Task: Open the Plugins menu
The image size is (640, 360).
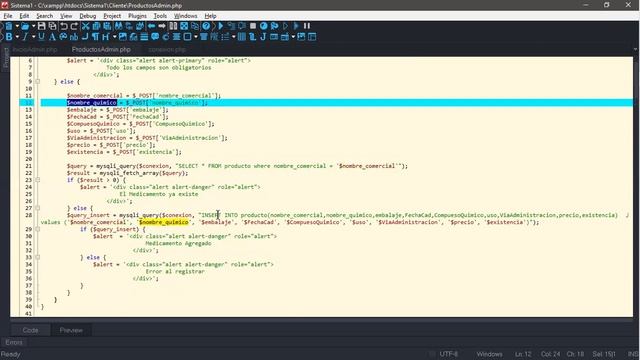Action: [x=138, y=16]
